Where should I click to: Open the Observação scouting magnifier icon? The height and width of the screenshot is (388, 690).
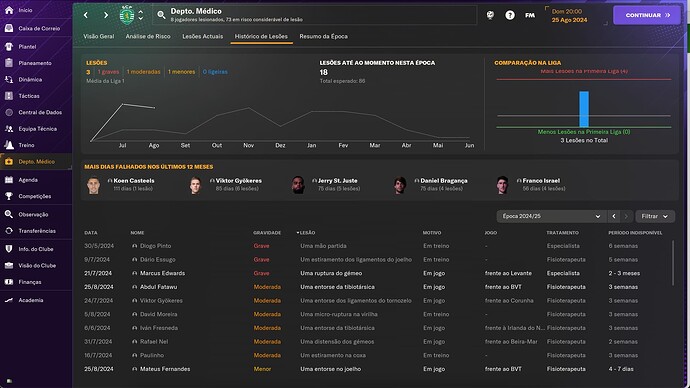tap(9, 214)
